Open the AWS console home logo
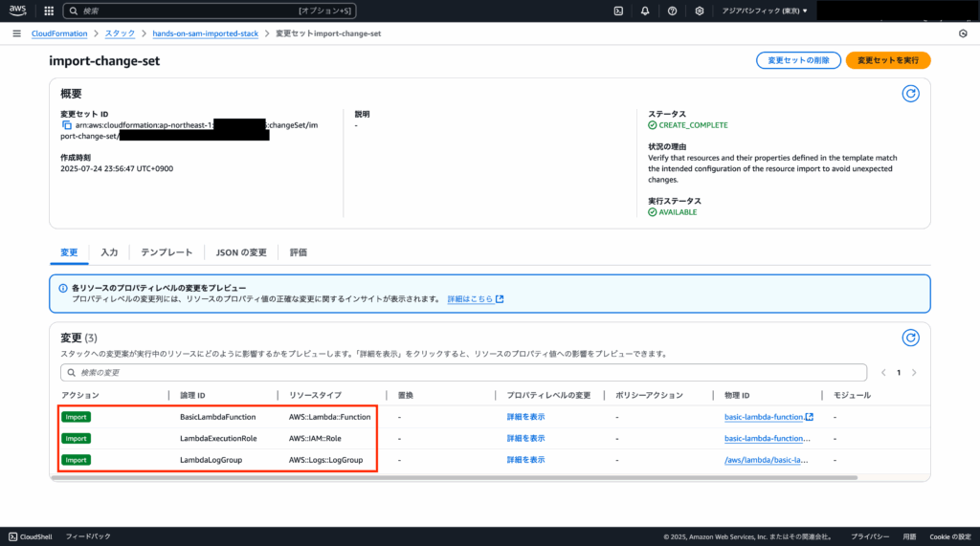Screen dimensions: 980x546 [17, 10]
